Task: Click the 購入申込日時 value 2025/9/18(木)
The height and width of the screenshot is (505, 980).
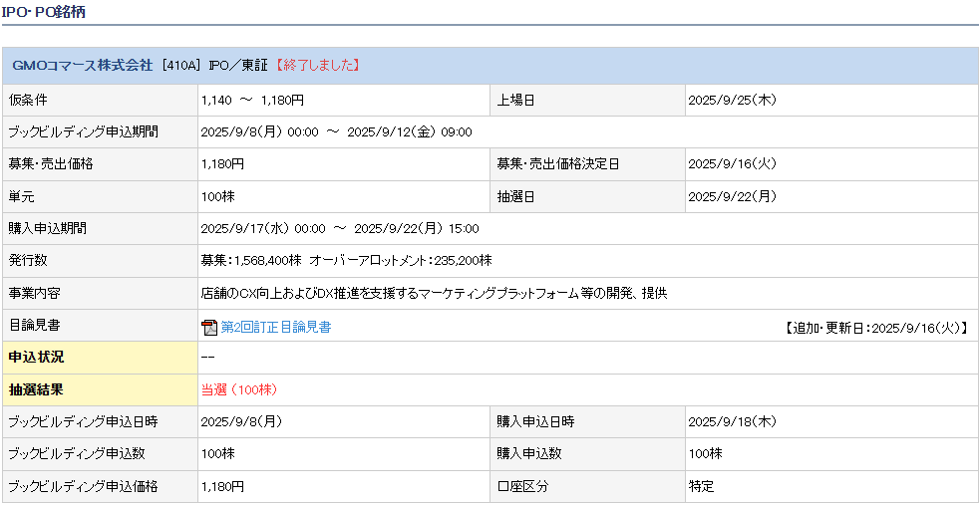Action: click(732, 421)
